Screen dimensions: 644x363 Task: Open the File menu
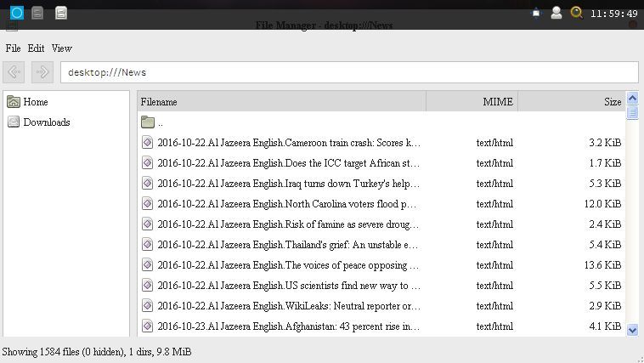13,48
